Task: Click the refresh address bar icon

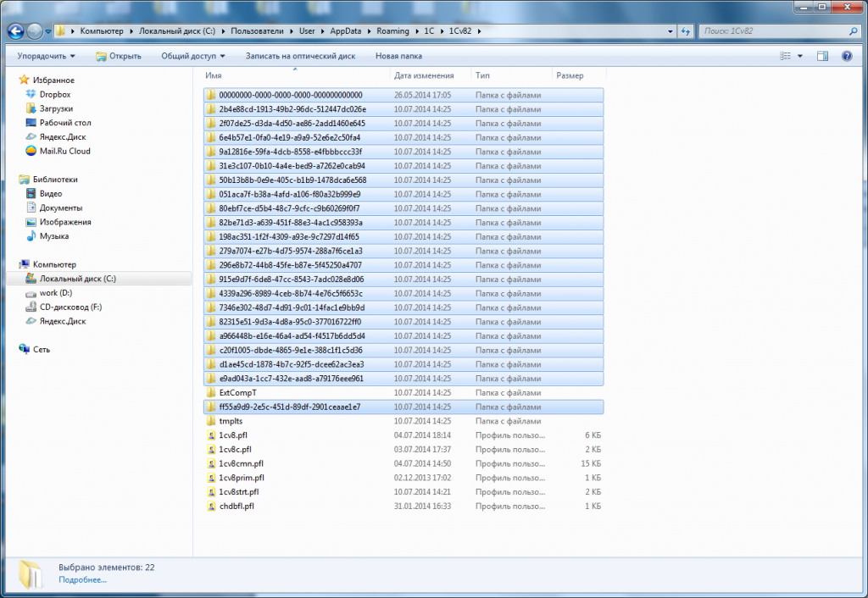Action: click(685, 31)
